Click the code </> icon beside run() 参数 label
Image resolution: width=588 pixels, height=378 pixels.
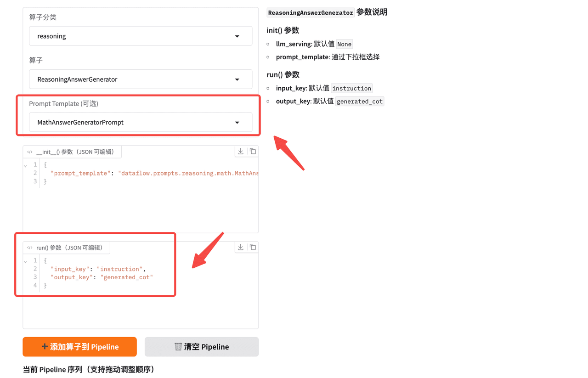pos(30,248)
